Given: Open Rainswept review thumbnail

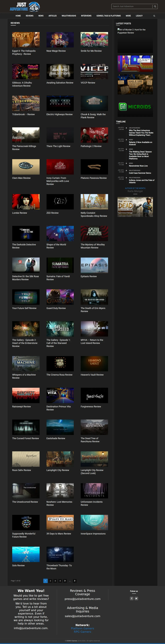Looking at the screenshot, I should (26, 396).
